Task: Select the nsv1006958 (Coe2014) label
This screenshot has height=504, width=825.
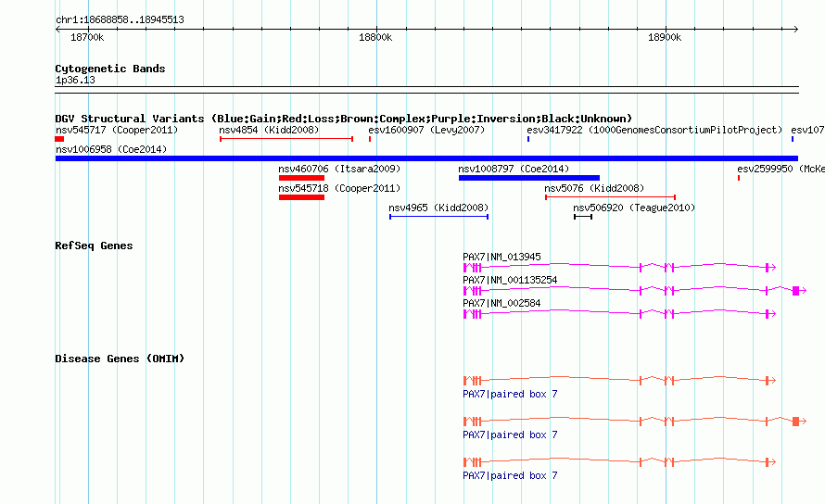Action: 111,149
